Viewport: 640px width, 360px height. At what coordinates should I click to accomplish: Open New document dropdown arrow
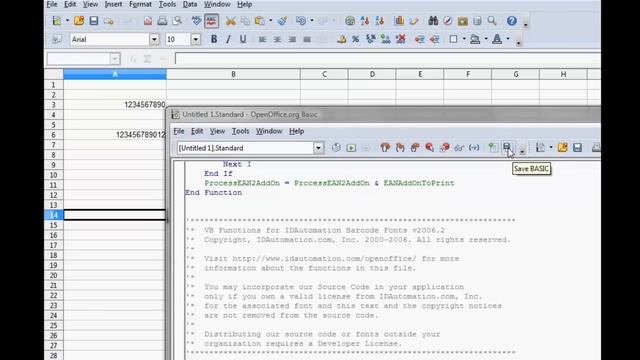[67, 21]
